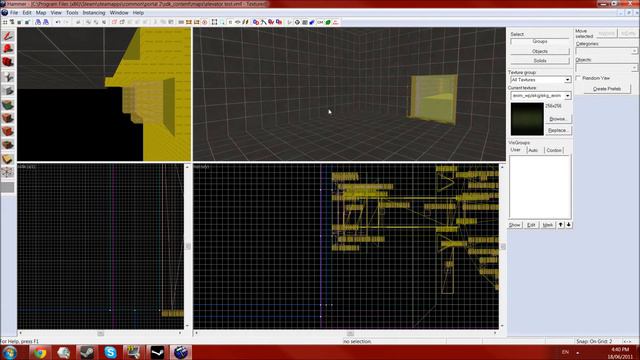640x360 pixels.
Task: Select the Camera tool
Action: pos(8,62)
